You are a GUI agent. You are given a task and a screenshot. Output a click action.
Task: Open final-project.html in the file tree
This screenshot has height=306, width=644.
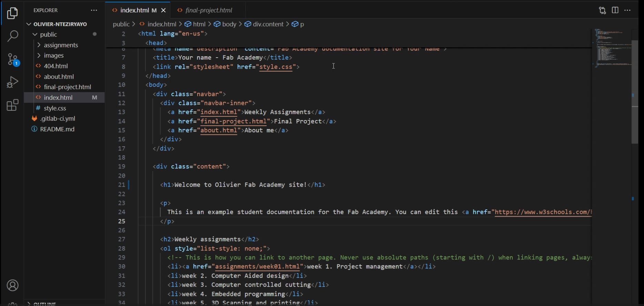coord(68,87)
